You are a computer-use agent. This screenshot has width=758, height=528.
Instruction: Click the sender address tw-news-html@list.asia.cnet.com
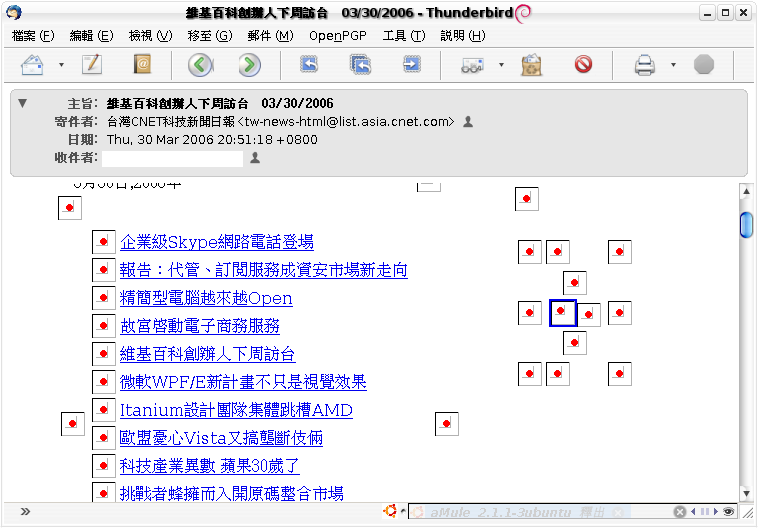(x=347, y=122)
